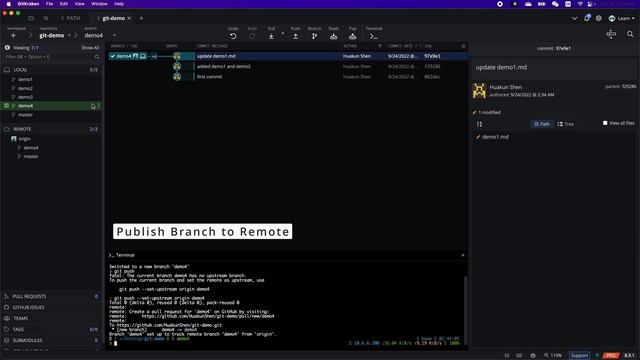Open the repository dropdown beside git-demo
The width and height of the screenshot is (640, 360).
click(x=69, y=36)
